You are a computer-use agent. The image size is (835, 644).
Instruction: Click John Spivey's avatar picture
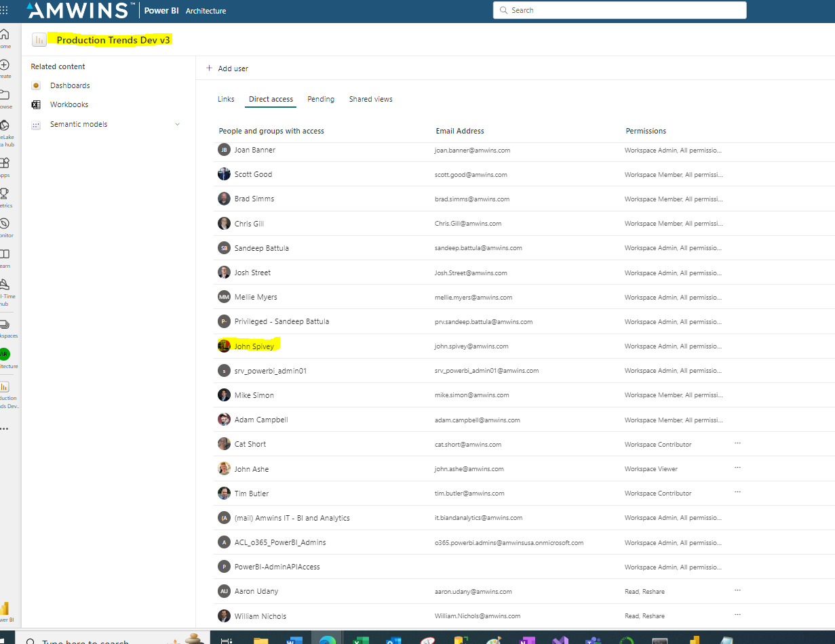pos(224,346)
